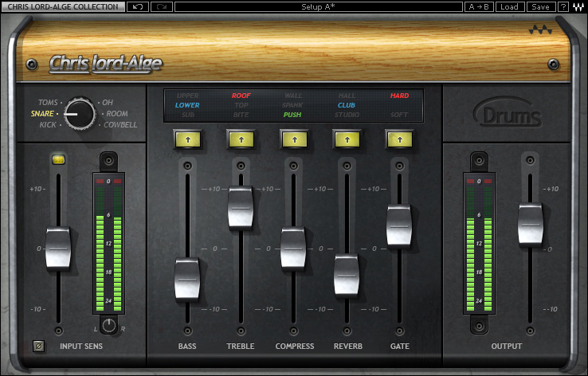Image resolution: width=588 pixels, height=376 pixels.
Task: Click the undo arrow icon
Action: point(138,6)
